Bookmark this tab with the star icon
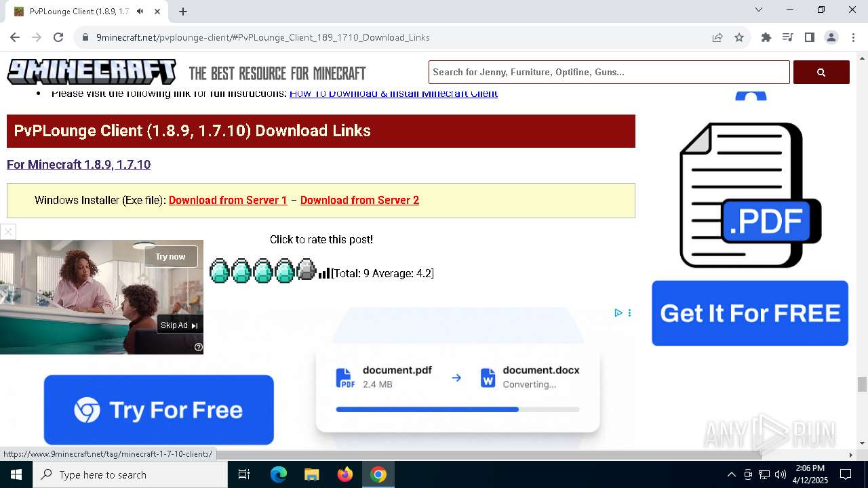The height and width of the screenshot is (488, 868). coord(739,37)
